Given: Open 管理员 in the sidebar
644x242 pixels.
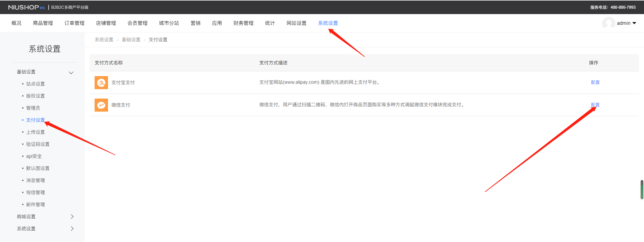Looking at the screenshot, I should tap(33, 108).
